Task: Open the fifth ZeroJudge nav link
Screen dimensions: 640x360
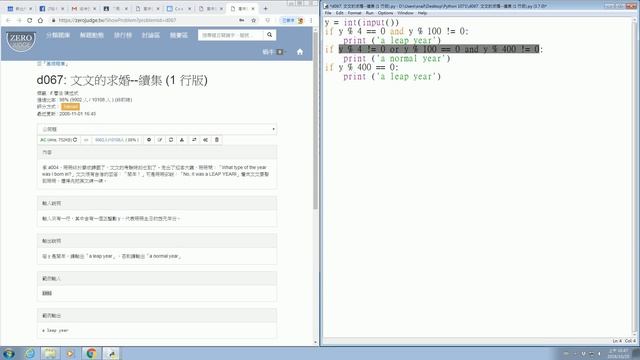Action: point(179,35)
